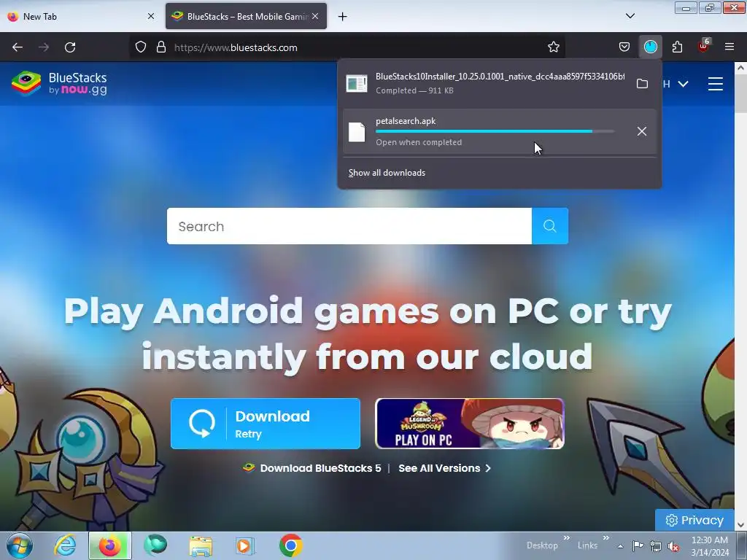Click the address bar URL

[236, 47]
